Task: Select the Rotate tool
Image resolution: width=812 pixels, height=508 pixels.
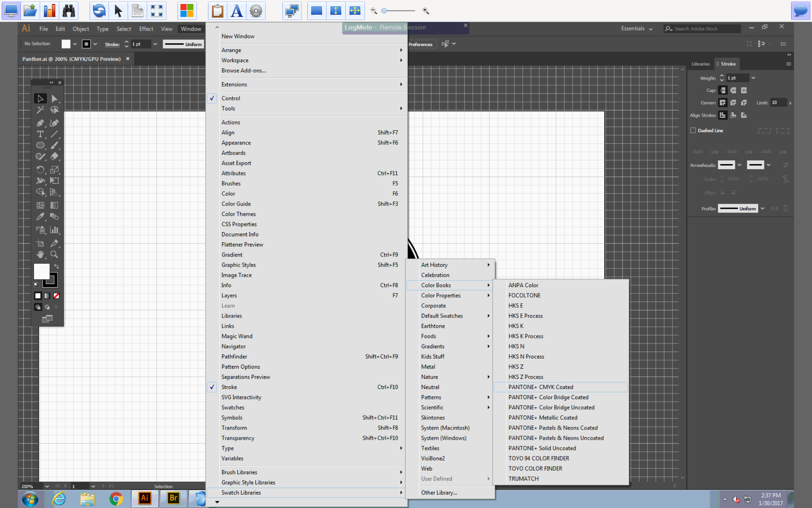Action: [40, 169]
